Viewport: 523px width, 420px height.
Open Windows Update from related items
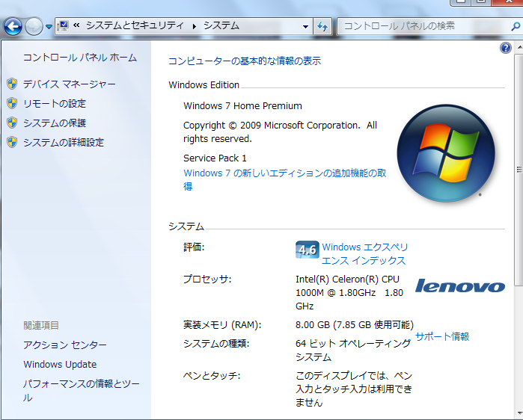(60, 365)
